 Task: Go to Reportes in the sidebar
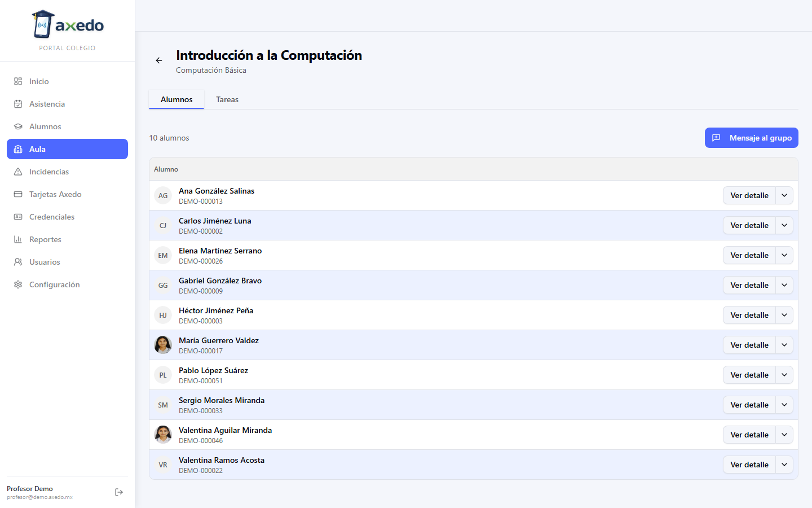pyautogui.click(x=67, y=239)
